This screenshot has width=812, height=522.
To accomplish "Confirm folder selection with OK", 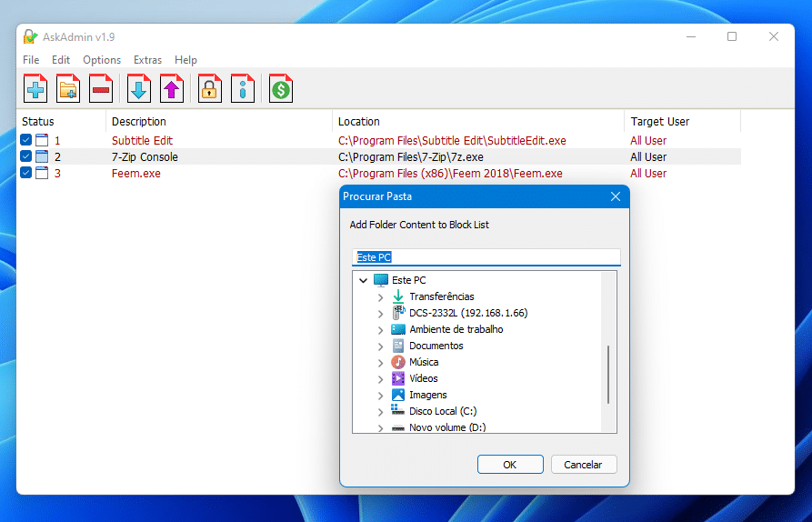I will (x=510, y=465).
